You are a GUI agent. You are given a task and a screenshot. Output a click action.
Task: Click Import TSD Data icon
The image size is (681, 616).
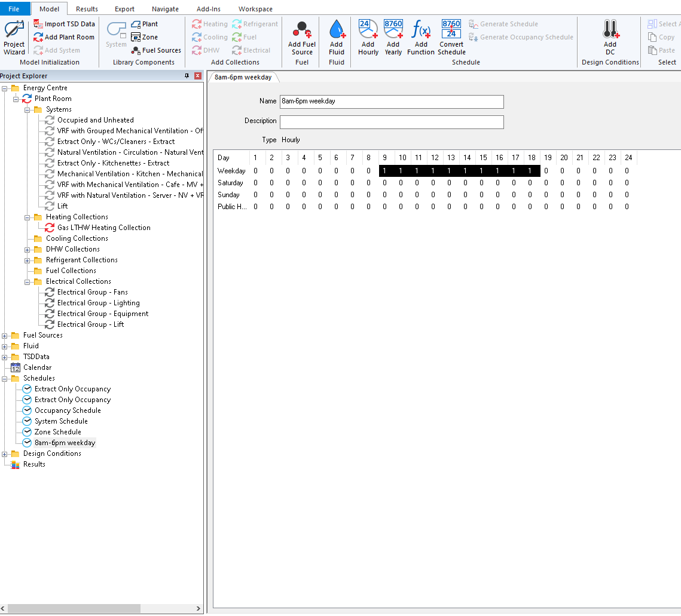[x=38, y=24]
